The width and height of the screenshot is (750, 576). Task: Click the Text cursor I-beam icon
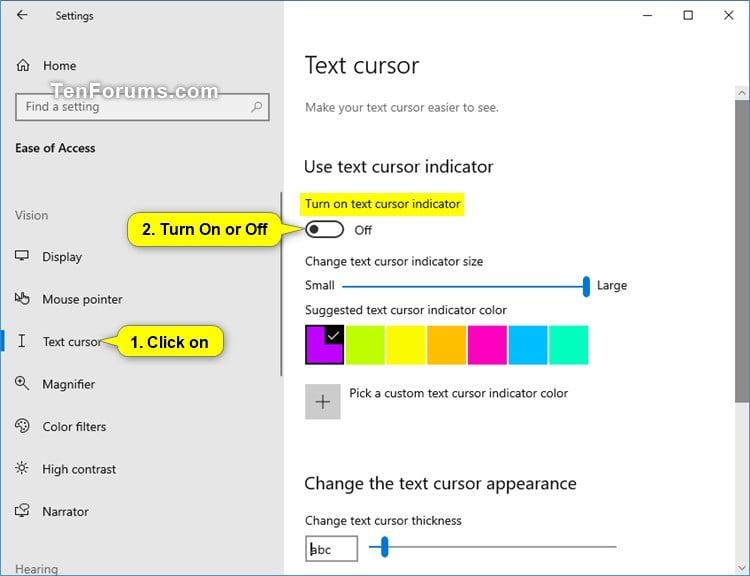(x=22, y=341)
